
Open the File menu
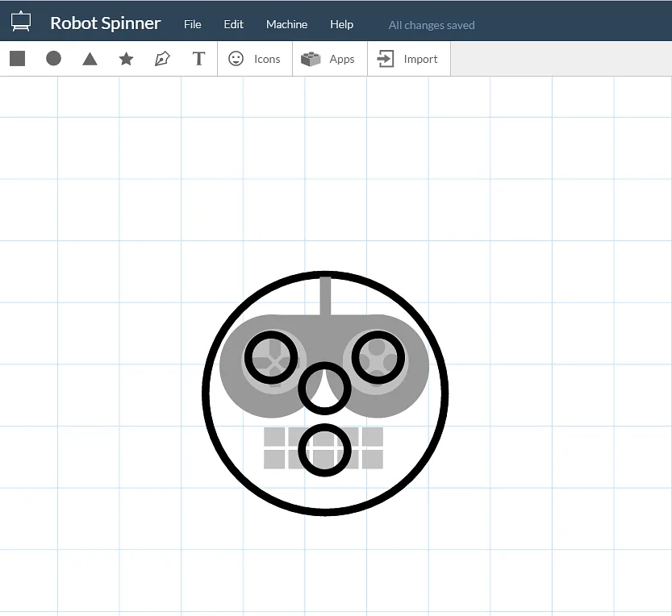pos(193,24)
